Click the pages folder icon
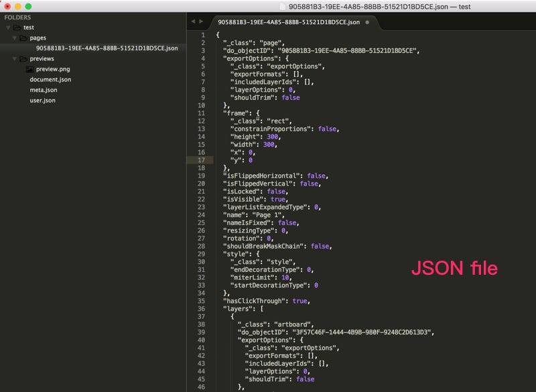The width and height of the screenshot is (536, 392). click(23, 38)
